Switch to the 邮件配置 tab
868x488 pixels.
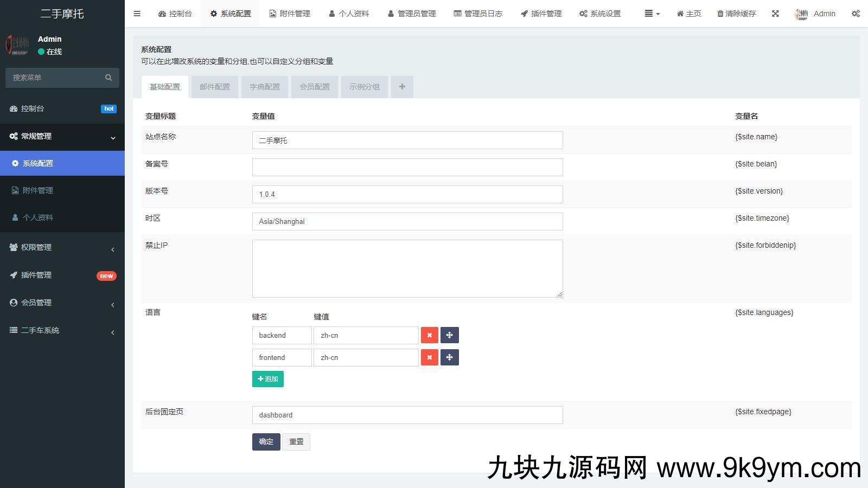point(215,87)
